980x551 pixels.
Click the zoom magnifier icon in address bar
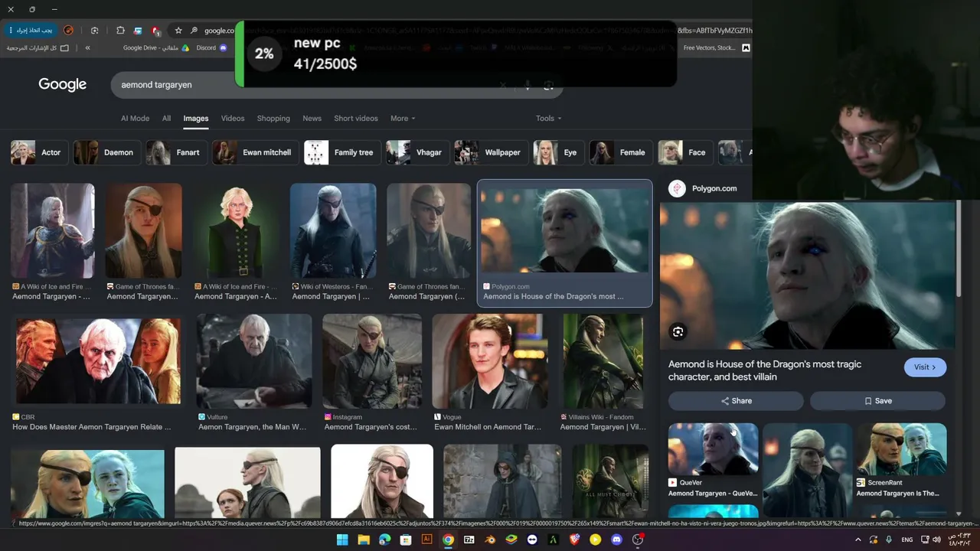pyautogui.click(x=194, y=31)
